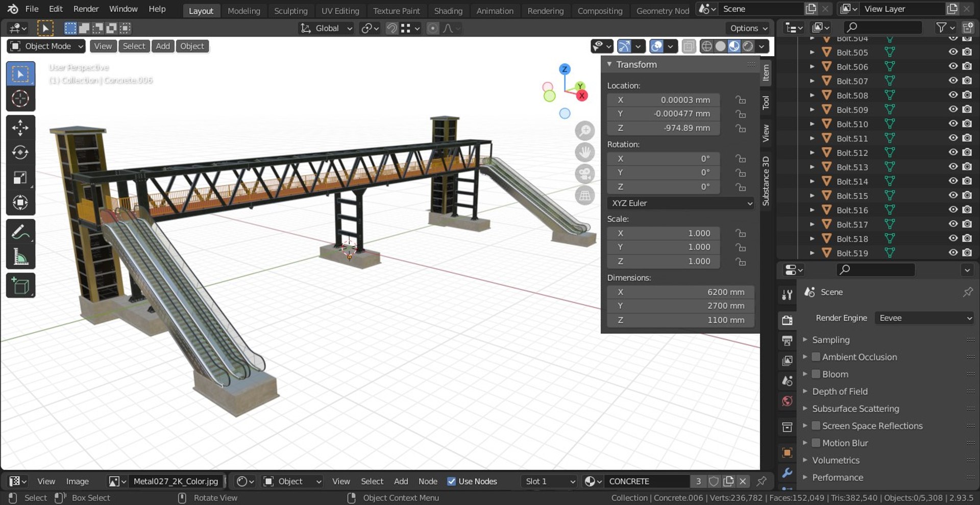Open the Output properties tab icon
980x505 pixels.
pos(787,340)
